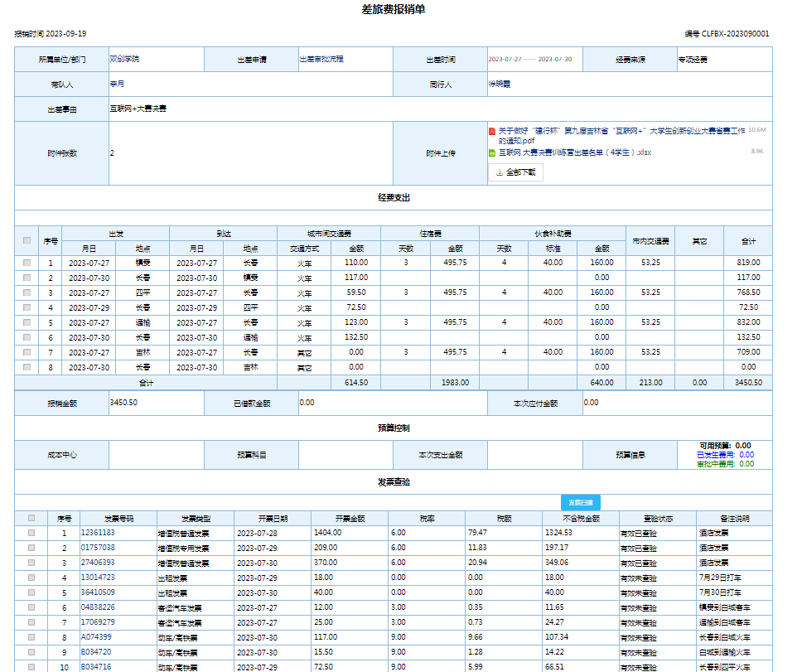Click the 819.00 total in expense row 1

coord(748,263)
